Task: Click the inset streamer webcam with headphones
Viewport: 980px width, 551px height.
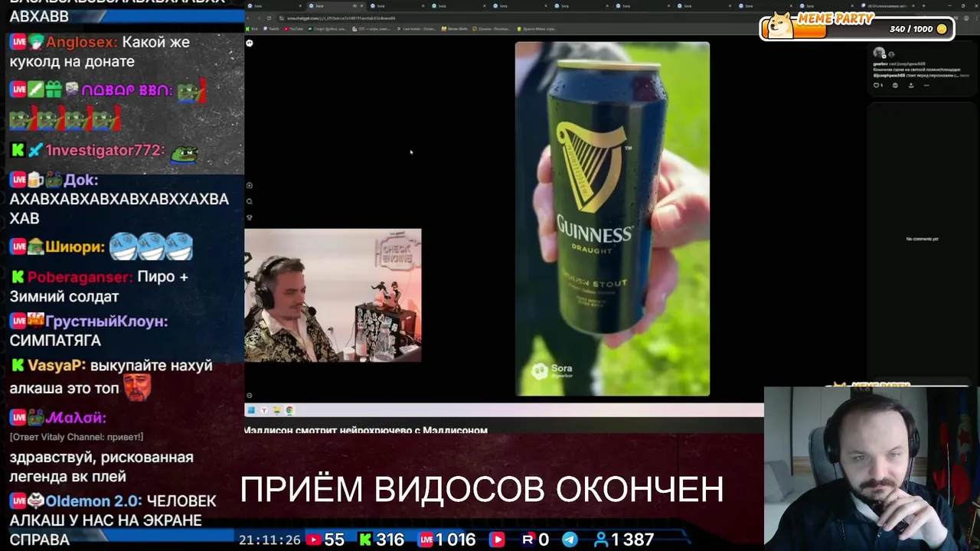Action: 332,295
